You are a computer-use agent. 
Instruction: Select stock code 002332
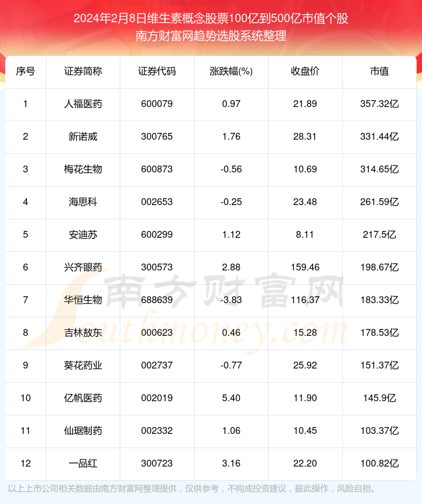(157, 431)
